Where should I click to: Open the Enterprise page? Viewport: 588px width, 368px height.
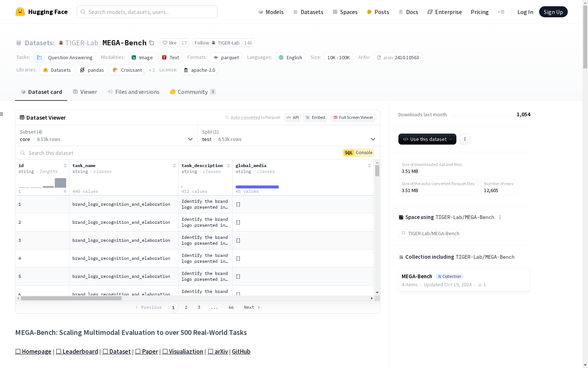[444, 12]
